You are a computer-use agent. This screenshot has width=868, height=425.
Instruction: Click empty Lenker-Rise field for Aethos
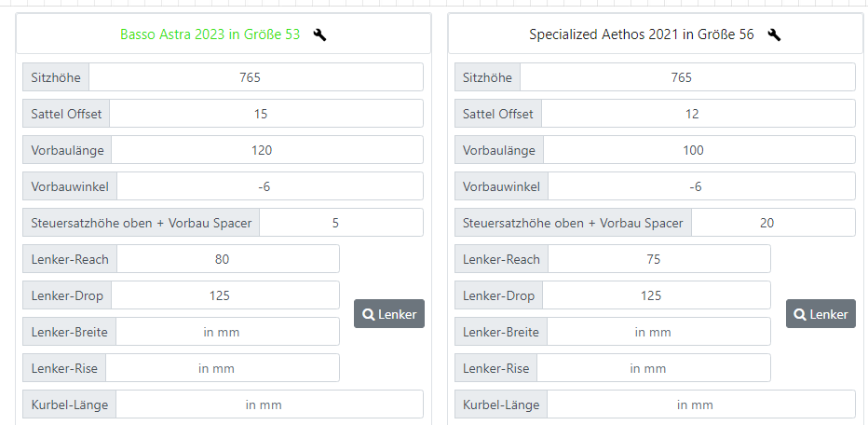653,368
